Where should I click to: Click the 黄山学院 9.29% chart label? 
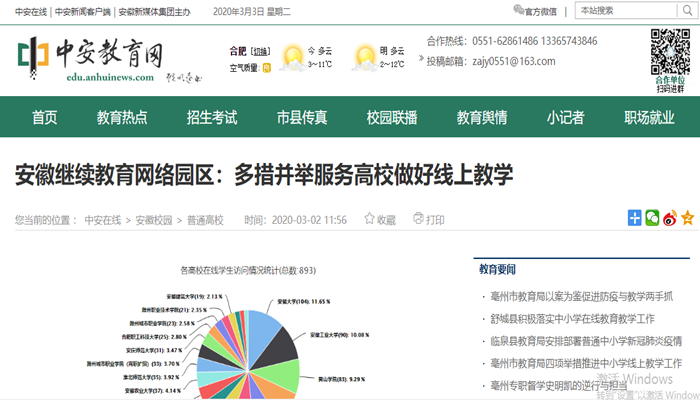pyautogui.click(x=342, y=379)
